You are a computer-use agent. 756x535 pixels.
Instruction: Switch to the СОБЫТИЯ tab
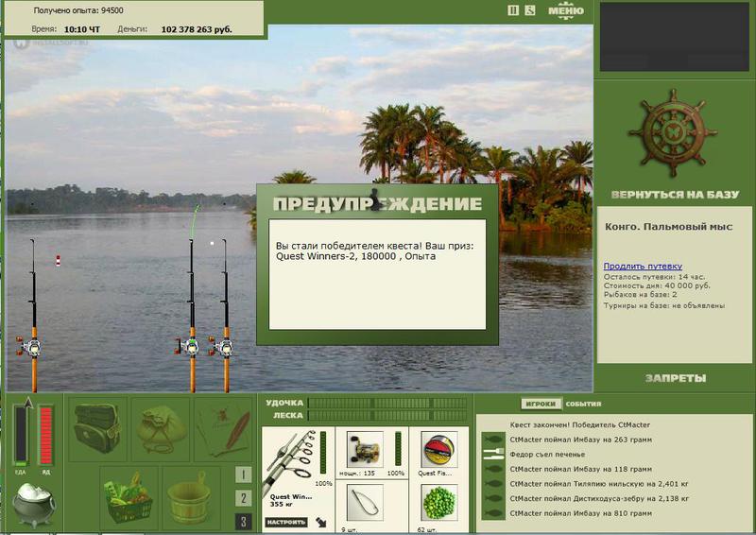point(583,404)
